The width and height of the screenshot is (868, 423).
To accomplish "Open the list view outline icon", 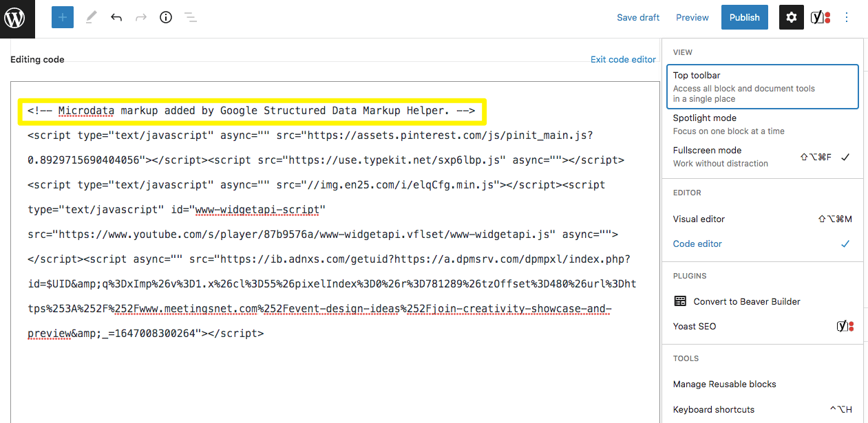I will 191,18.
